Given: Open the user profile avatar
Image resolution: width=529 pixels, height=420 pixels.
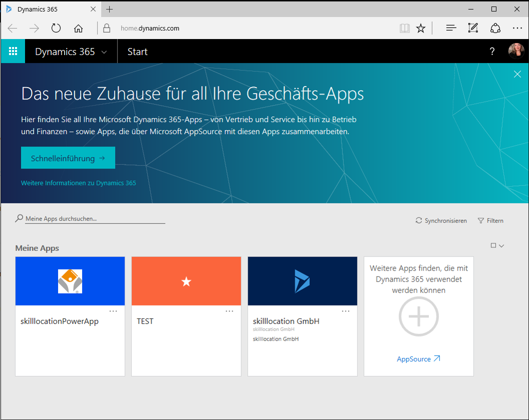Looking at the screenshot, I should click(516, 51).
